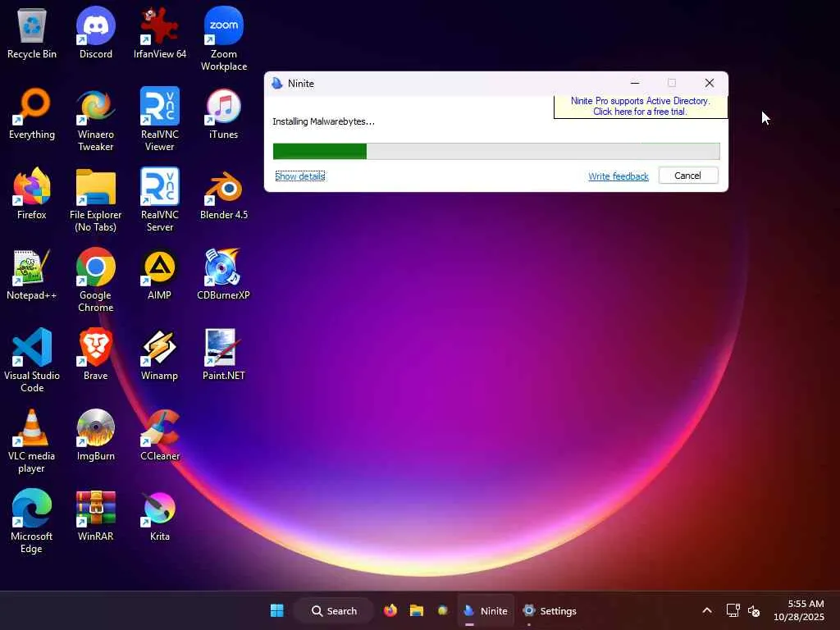840x630 pixels.
Task: Select the VLC media player shortcut
Action: [x=32, y=441]
